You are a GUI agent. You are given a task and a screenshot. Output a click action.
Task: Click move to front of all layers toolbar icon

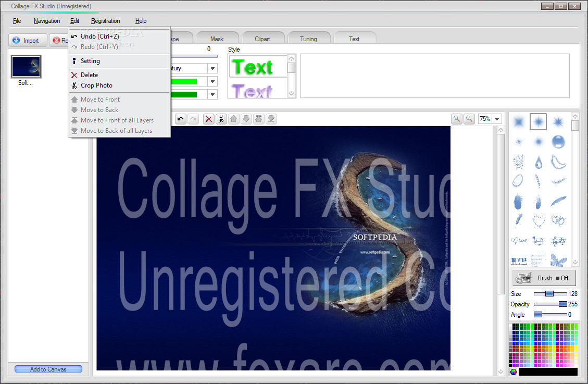(x=259, y=119)
